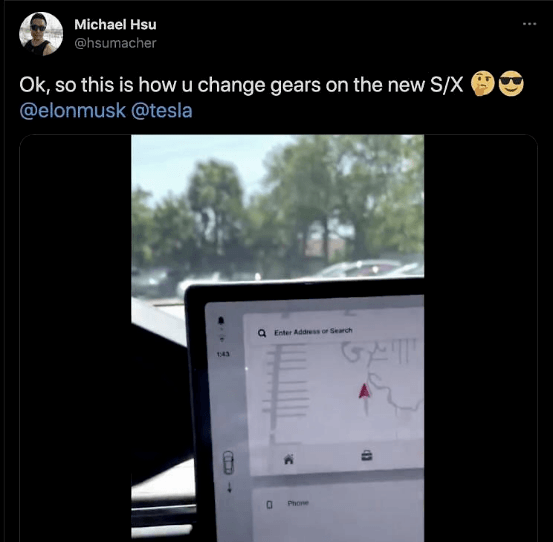553x542 pixels.
Task: Click Michael Hsu's profile avatar
Action: 41,34
